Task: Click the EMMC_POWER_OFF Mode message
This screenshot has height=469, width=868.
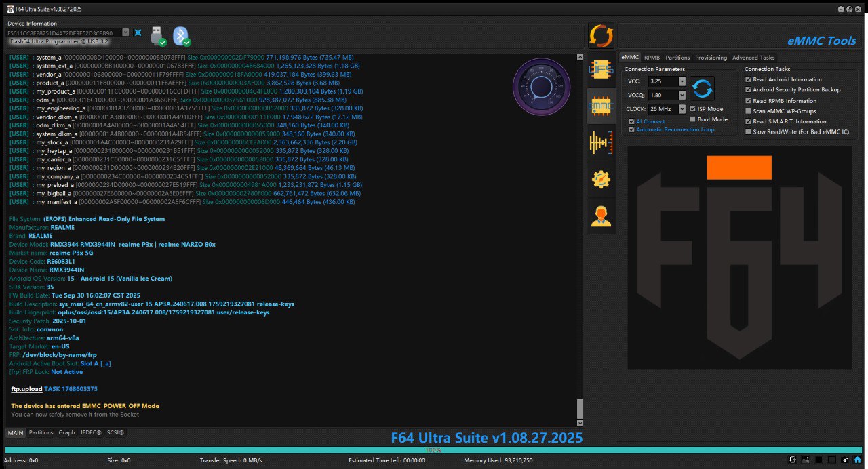Action: click(85, 406)
